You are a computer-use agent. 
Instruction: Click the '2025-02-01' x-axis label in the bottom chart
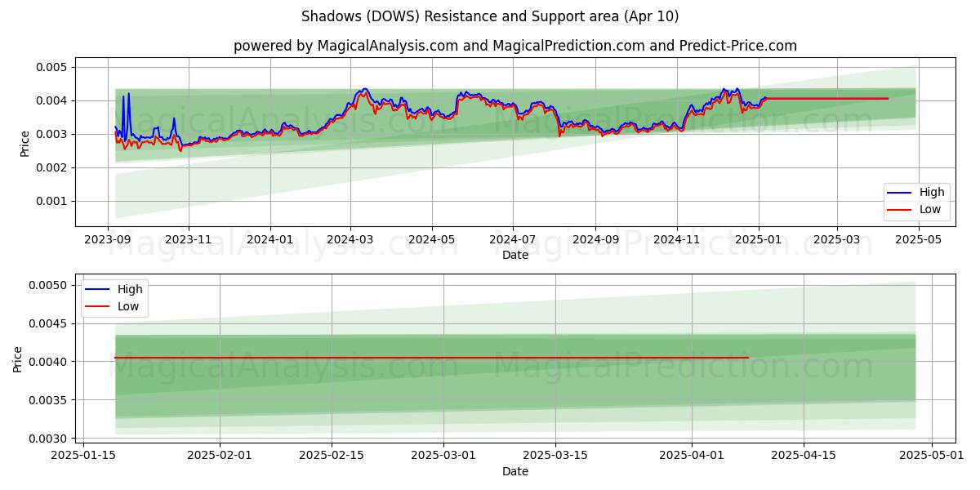[220, 457]
